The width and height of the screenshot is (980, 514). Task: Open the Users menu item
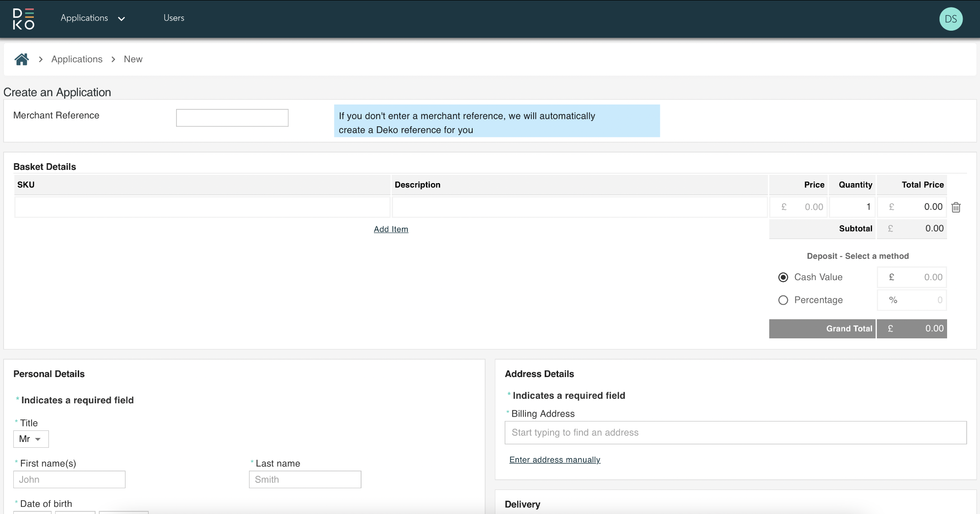tap(174, 18)
